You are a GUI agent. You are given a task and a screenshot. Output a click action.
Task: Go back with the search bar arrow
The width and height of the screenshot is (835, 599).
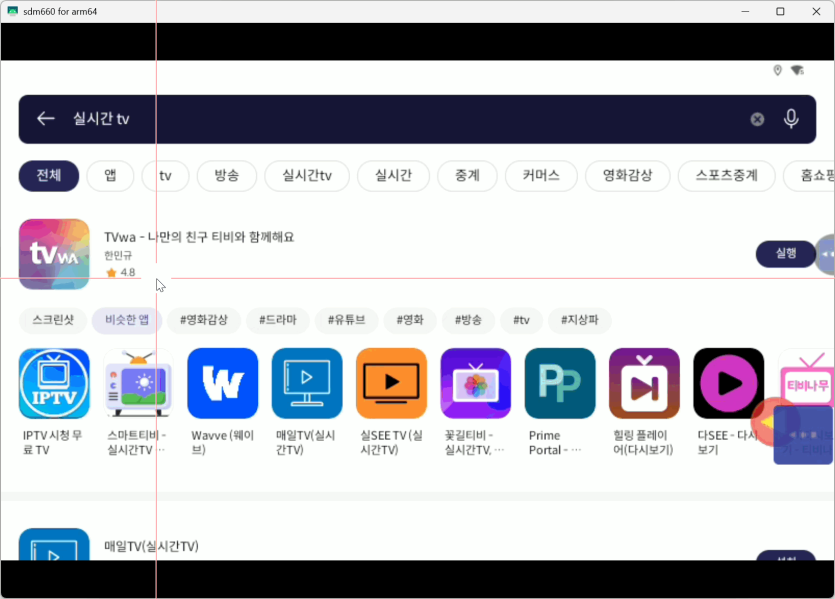pos(46,118)
